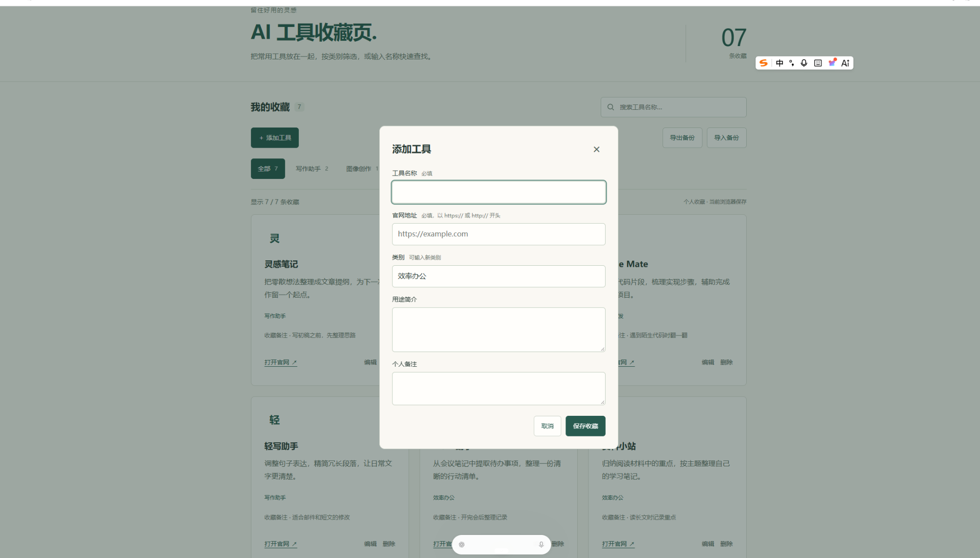Click the 搜索工具名称 search field

(674, 107)
